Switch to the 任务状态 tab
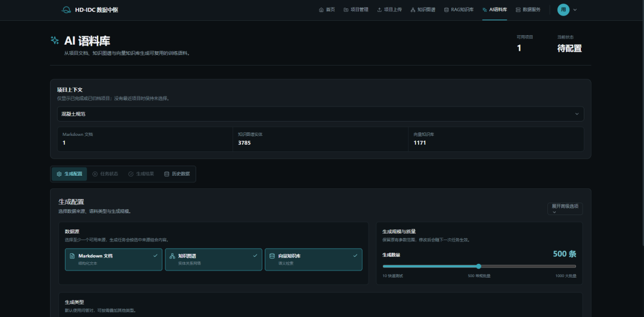The image size is (644, 317). click(105, 174)
